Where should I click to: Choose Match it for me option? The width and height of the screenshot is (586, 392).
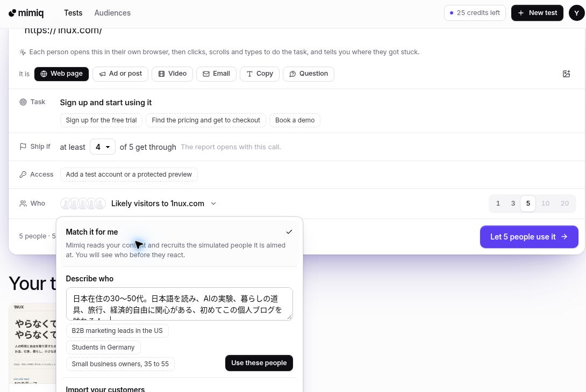pos(180,243)
